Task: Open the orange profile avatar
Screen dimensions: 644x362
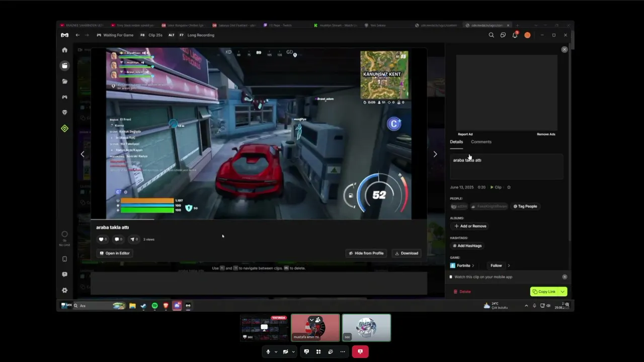Action: tap(527, 35)
